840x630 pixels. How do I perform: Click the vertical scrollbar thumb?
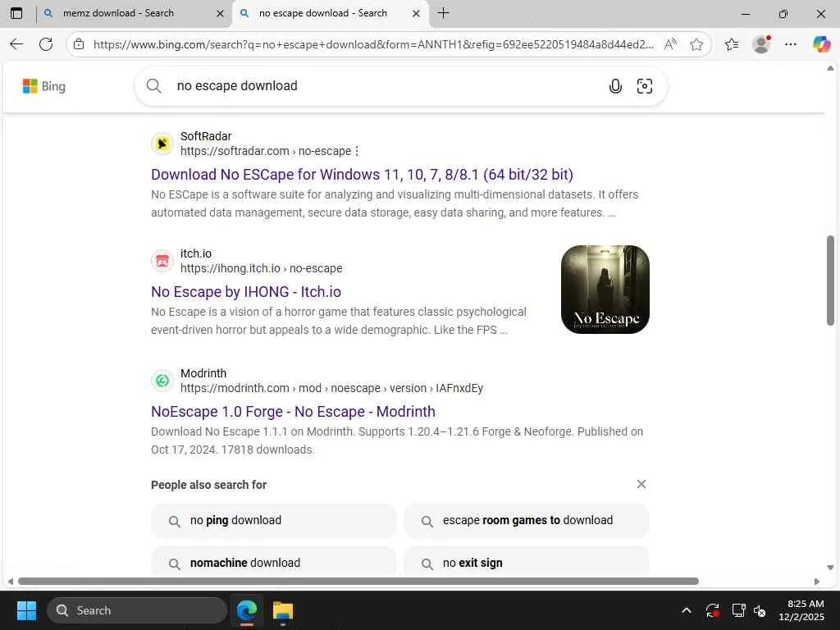(x=830, y=281)
